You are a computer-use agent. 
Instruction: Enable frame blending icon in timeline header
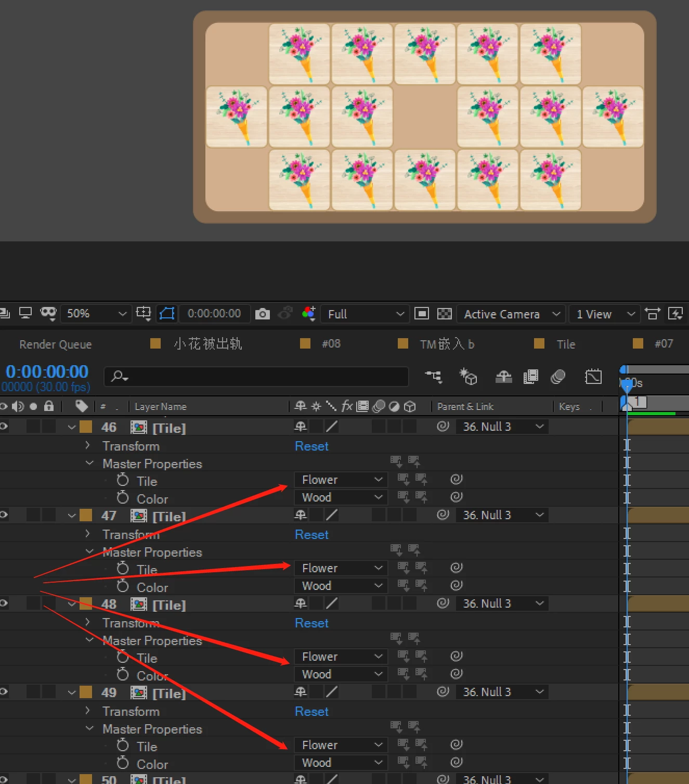530,377
